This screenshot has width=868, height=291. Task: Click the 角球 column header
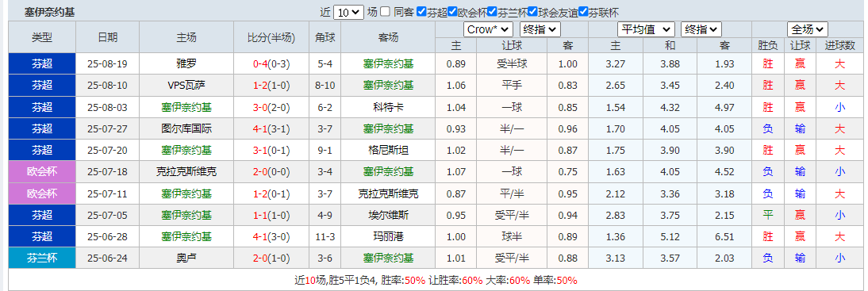pos(325,37)
